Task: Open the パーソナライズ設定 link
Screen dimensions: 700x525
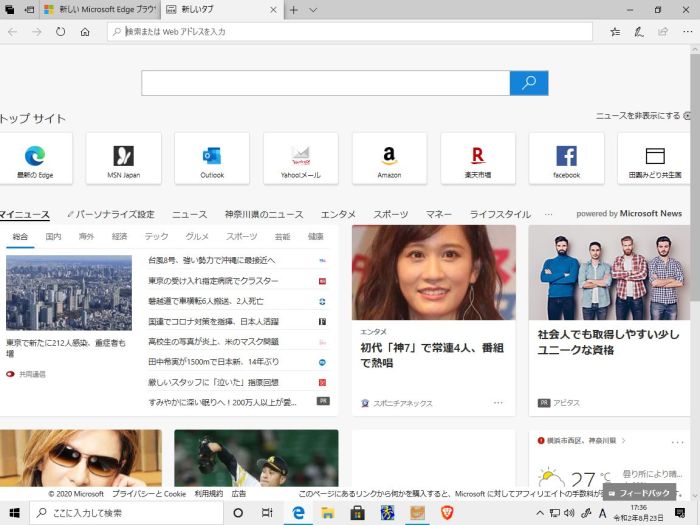Action: [x=111, y=215]
